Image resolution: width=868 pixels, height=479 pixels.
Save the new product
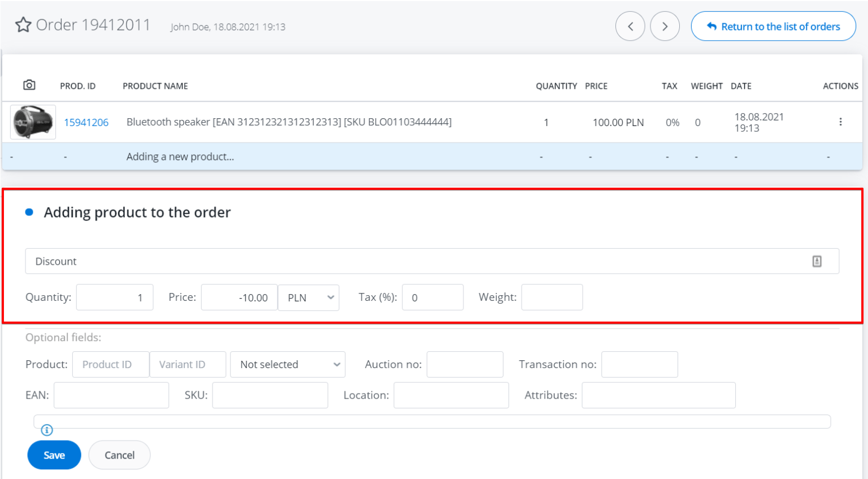point(54,455)
